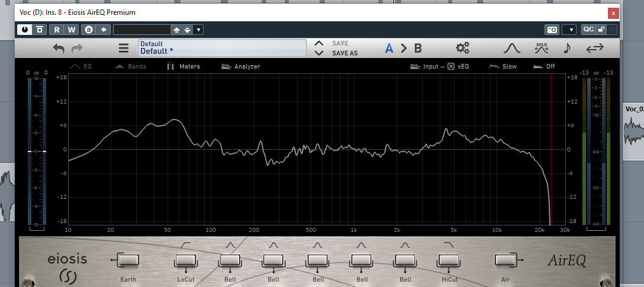Switch to the Bands view tab
The width and height of the screenshot is (644, 287).
click(130, 66)
